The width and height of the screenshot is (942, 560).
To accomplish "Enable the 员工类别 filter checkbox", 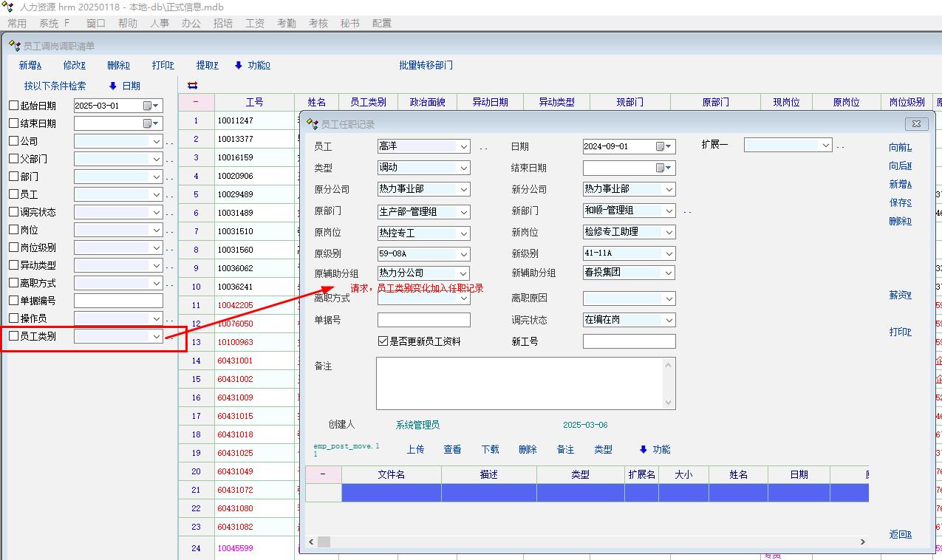I will [13, 336].
